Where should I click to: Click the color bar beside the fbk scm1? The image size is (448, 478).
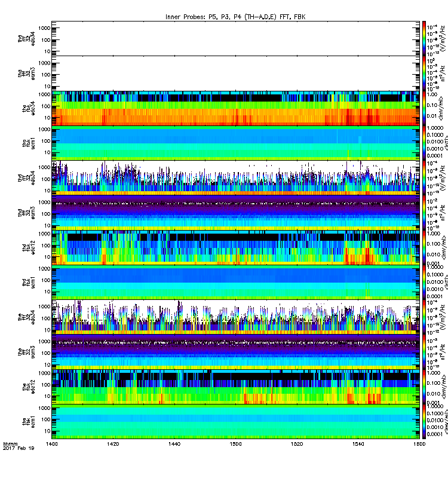point(424,421)
